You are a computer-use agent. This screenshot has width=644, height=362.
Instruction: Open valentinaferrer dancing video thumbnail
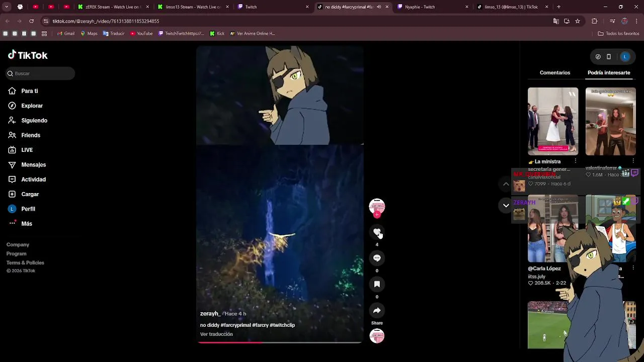(611, 121)
